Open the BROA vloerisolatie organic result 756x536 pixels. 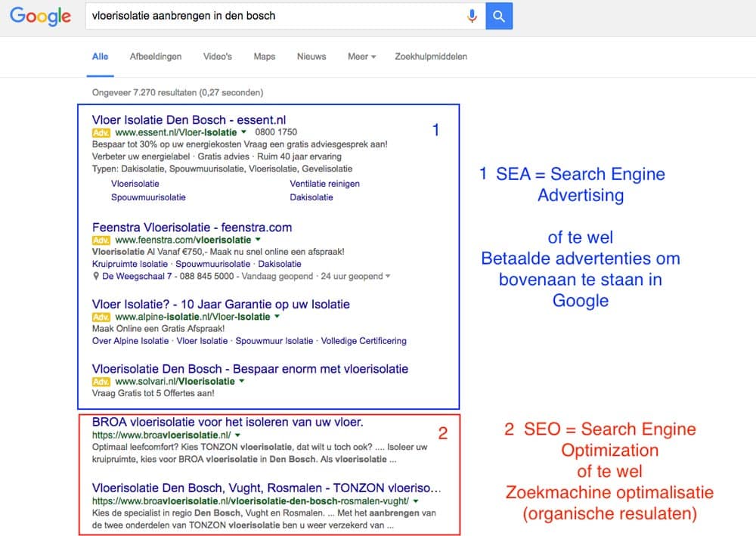(x=227, y=422)
